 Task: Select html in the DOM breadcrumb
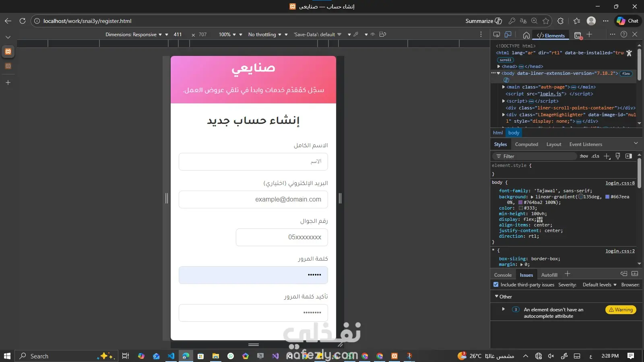pyautogui.click(x=498, y=133)
